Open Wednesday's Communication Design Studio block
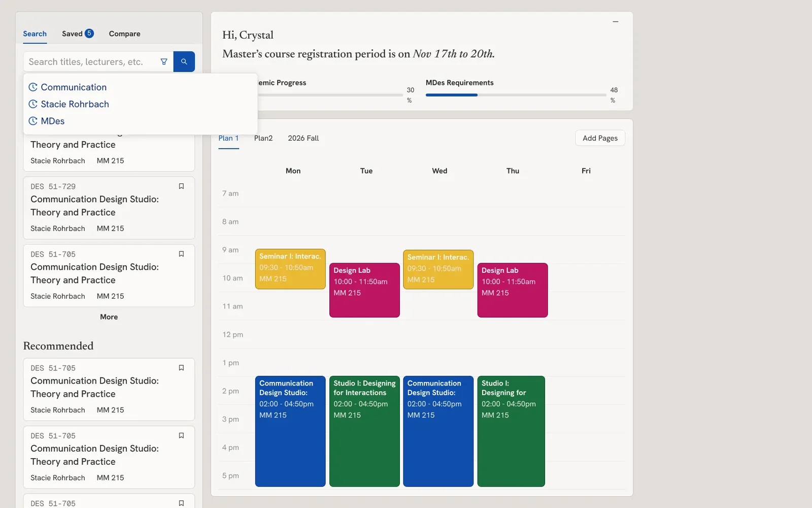812x508 pixels. click(x=438, y=431)
